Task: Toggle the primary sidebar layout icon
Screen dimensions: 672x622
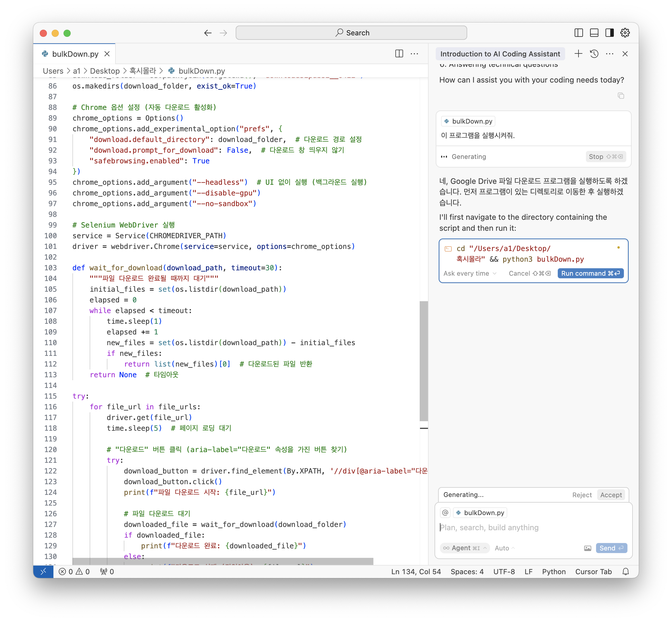Action: coord(579,33)
